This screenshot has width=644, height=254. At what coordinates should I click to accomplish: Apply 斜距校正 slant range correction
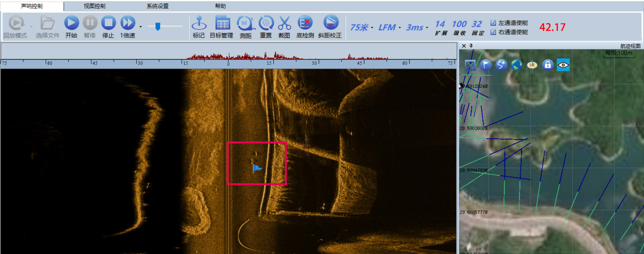pyautogui.click(x=330, y=24)
